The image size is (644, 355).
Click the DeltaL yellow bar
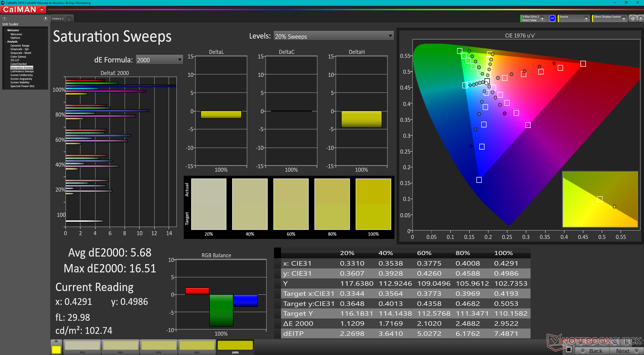[x=221, y=115]
